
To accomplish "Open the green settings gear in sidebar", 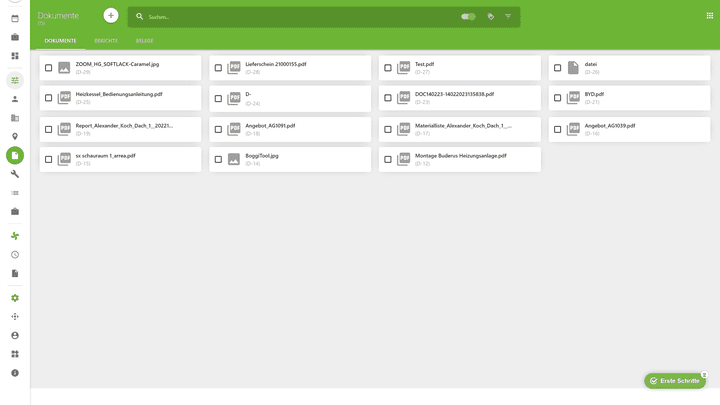I will coord(15,298).
